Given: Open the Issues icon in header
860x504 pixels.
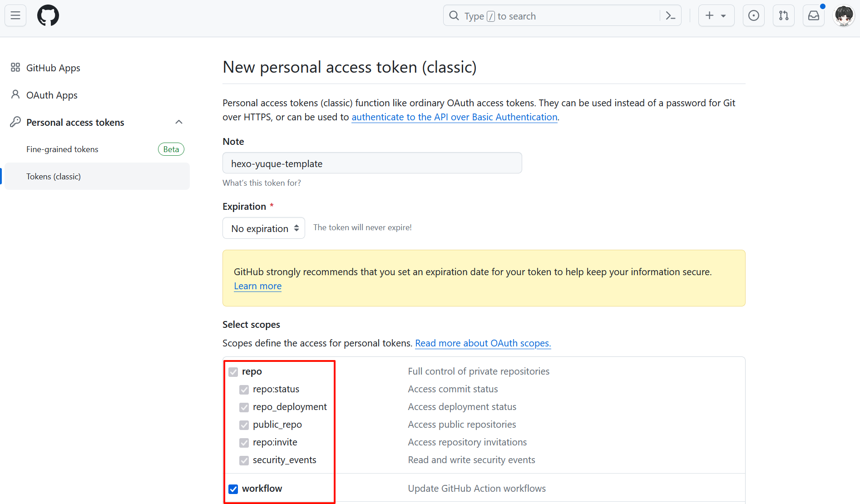Looking at the screenshot, I should (753, 15).
